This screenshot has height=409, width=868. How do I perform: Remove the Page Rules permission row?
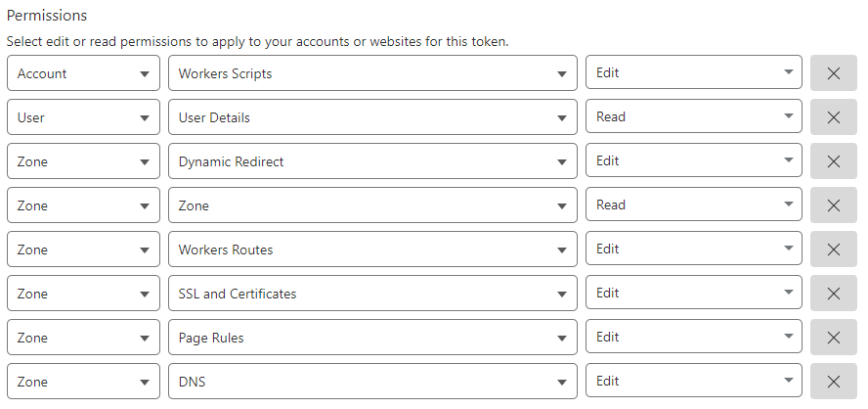click(x=833, y=338)
